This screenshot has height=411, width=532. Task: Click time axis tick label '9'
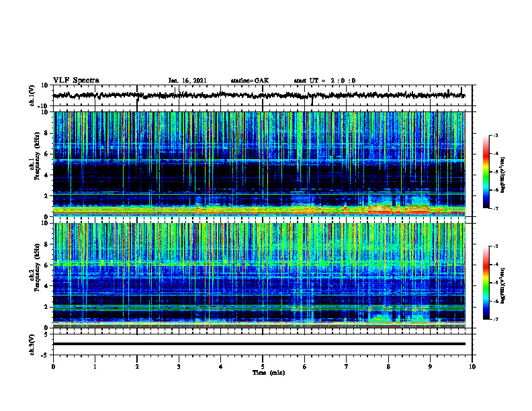pyautogui.click(x=430, y=367)
